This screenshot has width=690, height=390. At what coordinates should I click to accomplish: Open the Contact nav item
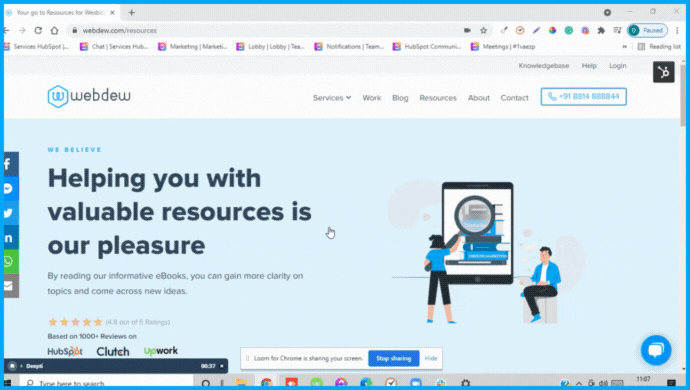tap(514, 98)
